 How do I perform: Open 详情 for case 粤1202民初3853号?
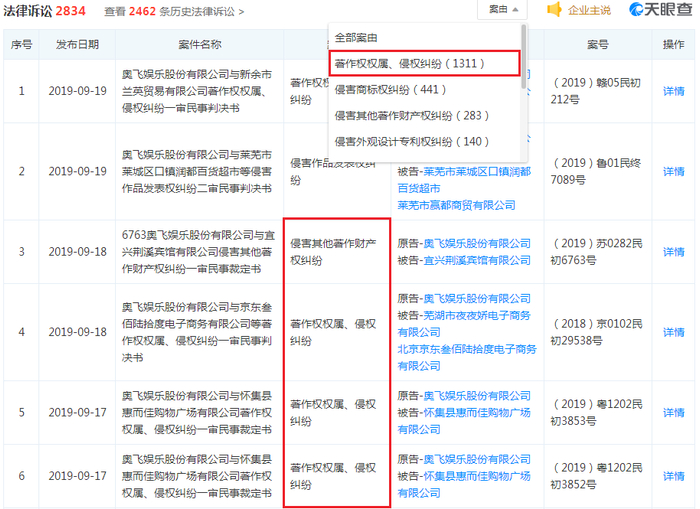(674, 413)
